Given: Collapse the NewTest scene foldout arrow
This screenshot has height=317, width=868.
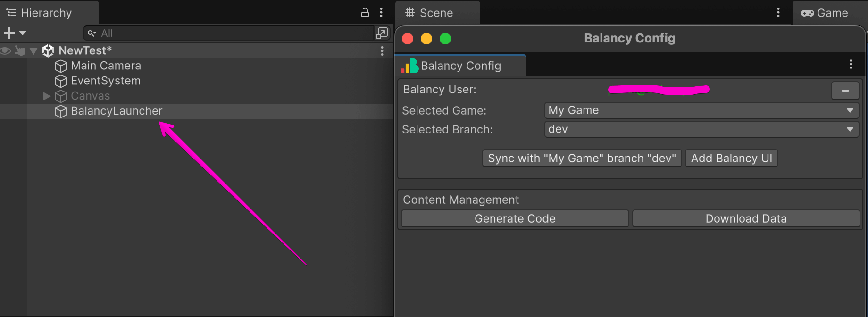Looking at the screenshot, I should click(33, 50).
